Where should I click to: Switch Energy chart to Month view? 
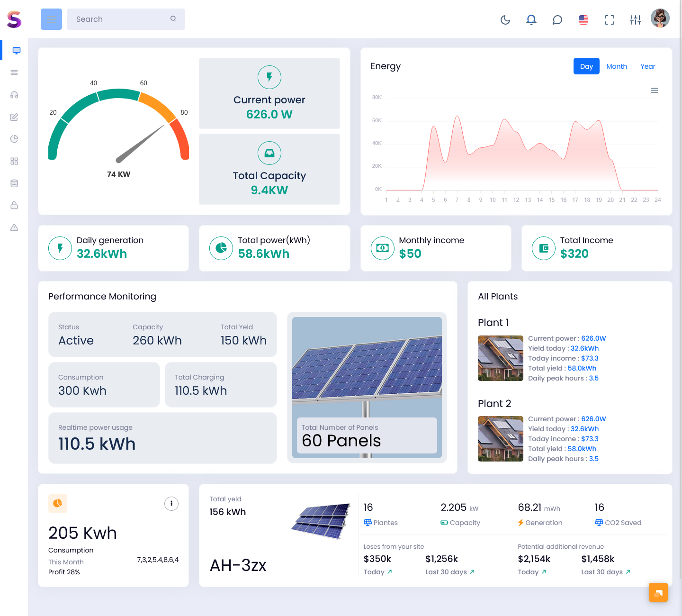617,66
